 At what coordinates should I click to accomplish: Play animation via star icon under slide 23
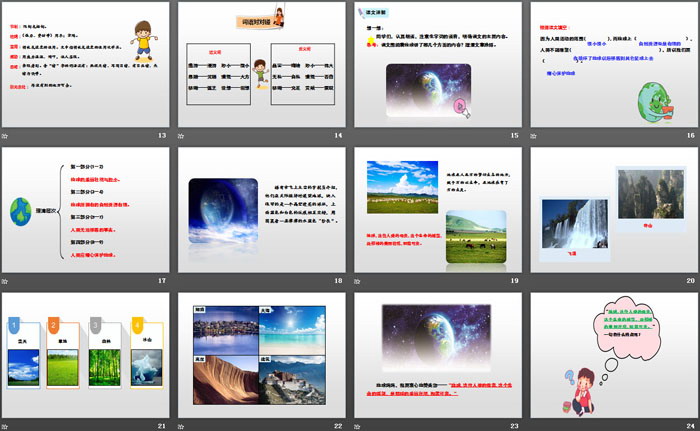coord(357,427)
